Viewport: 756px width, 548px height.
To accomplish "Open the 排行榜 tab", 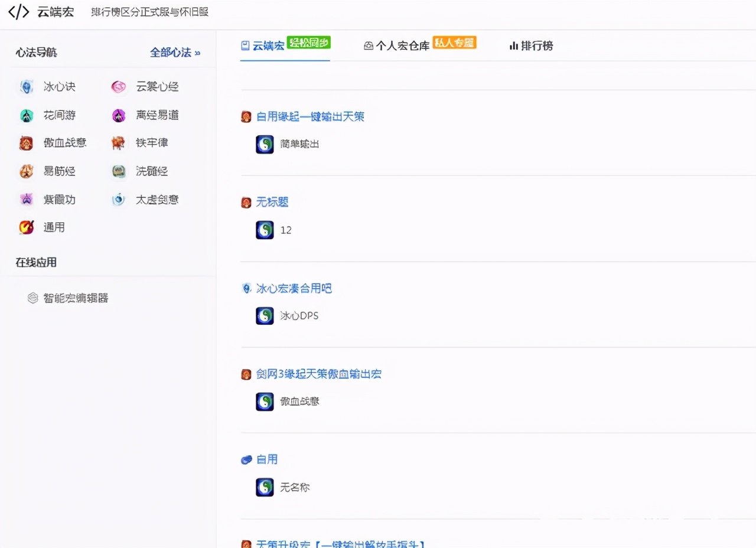I will pos(530,45).
